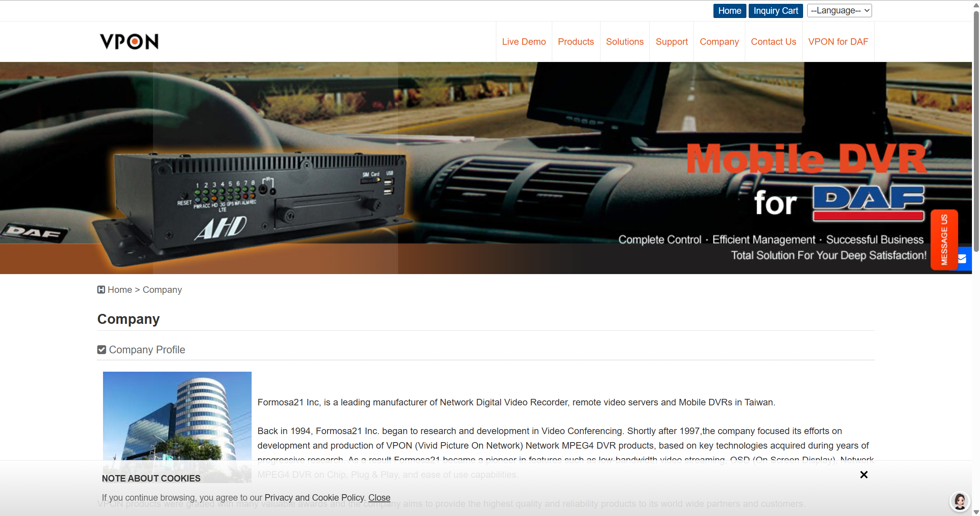Go to Contact Us page
This screenshot has height=516, width=980.
tap(773, 42)
